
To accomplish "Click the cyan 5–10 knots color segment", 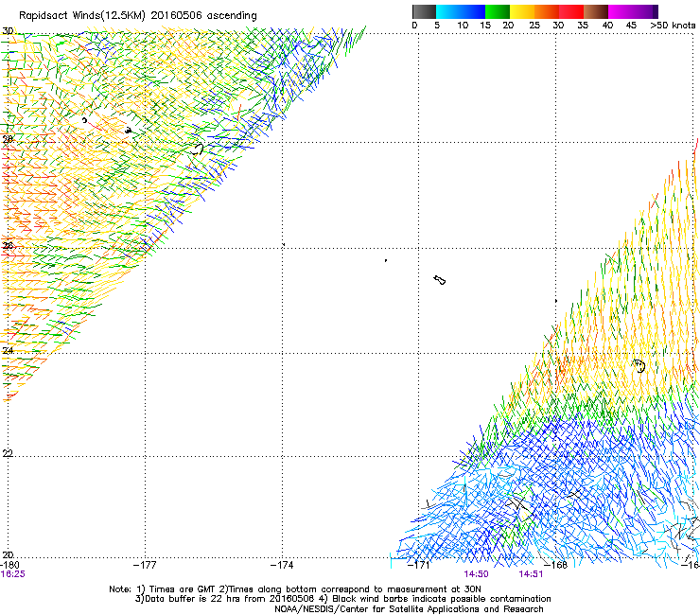I will (x=448, y=11).
